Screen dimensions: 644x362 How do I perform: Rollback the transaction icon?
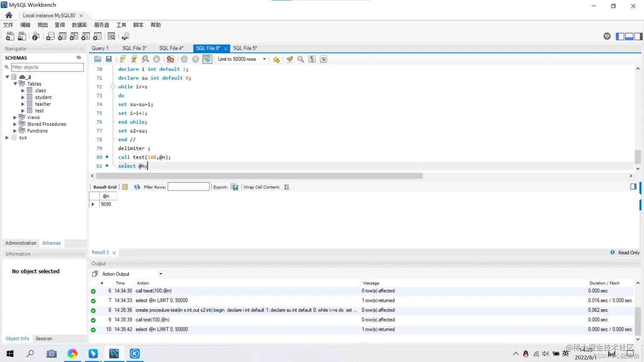(x=195, y=59)
